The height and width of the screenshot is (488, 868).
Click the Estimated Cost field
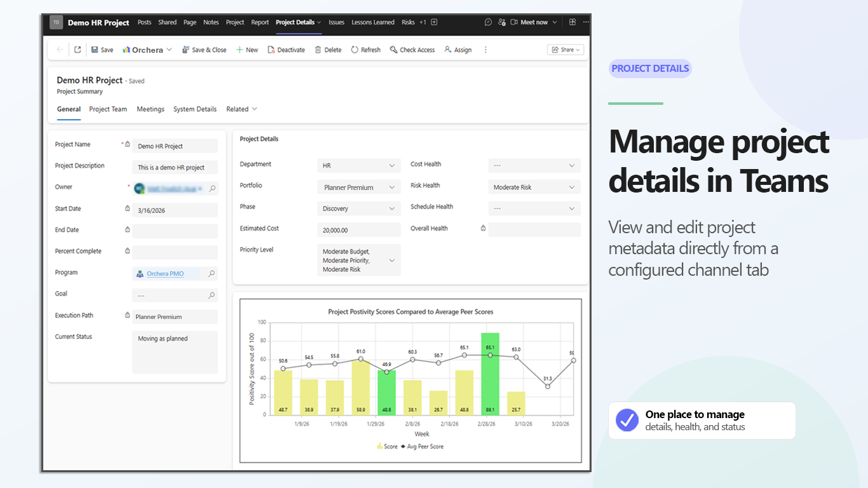tap(359, 230)
